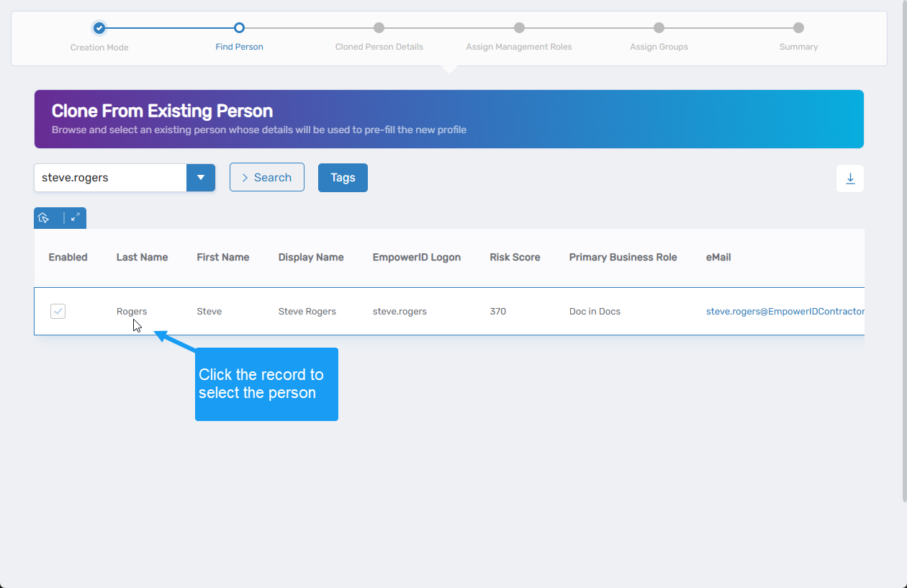
Task: Sort by the Last Name column header
Action: click(142, 257)
